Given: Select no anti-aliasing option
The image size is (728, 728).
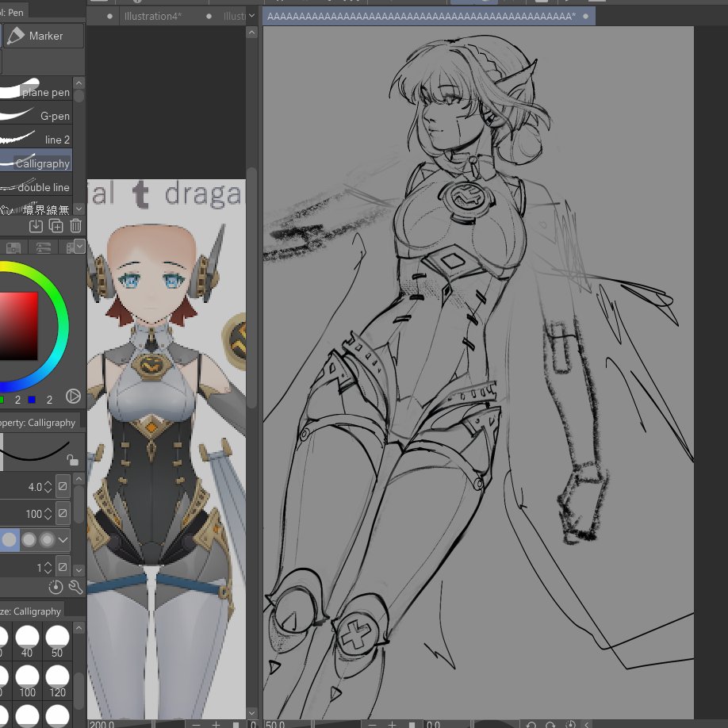Looking at the screenshot, I should [x=10, y=539].
